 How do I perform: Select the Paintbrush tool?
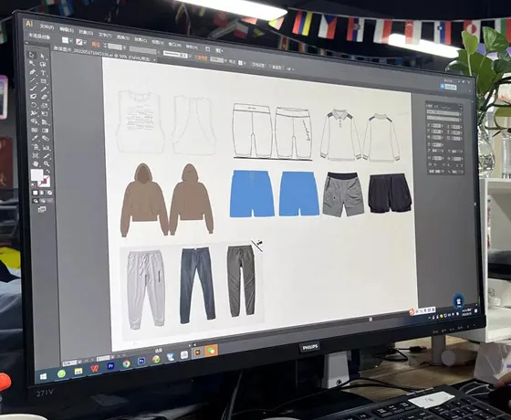(x=33, y=88)
